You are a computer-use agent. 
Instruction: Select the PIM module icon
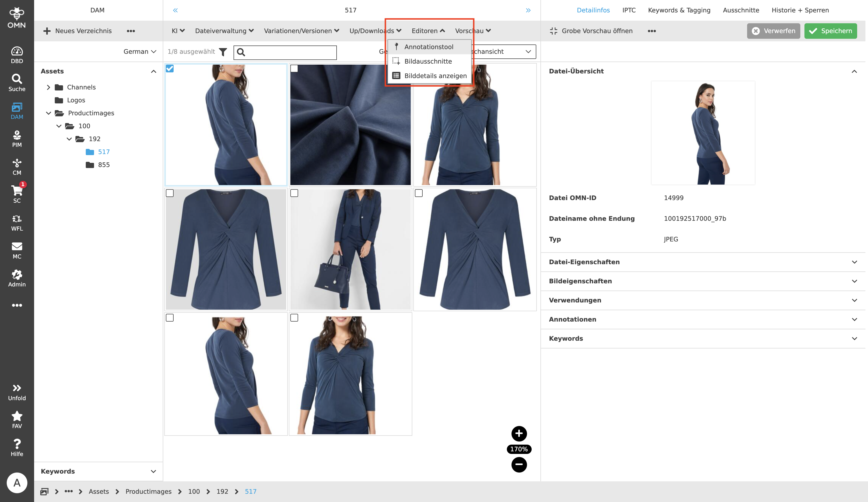(17, 138)
